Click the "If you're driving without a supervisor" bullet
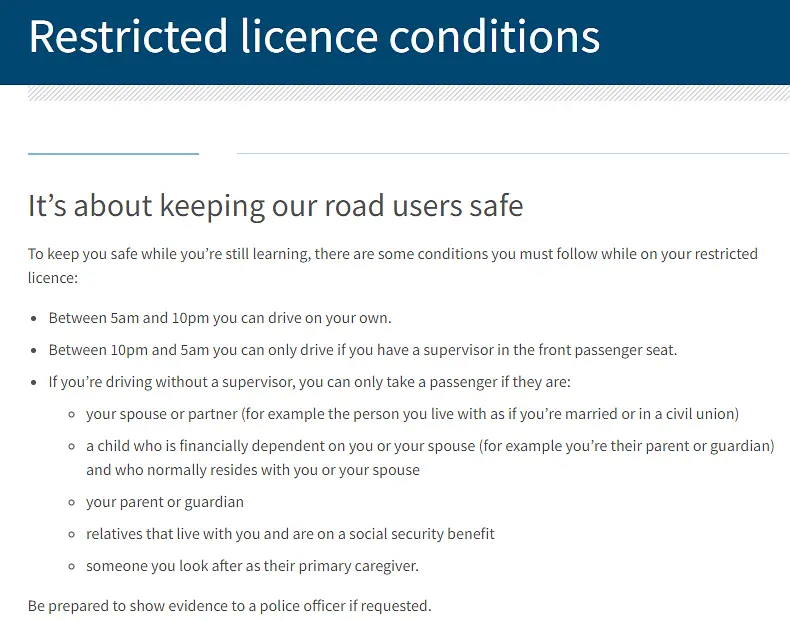The height and width of the screenshot is (622, 790). pos(309,382)
